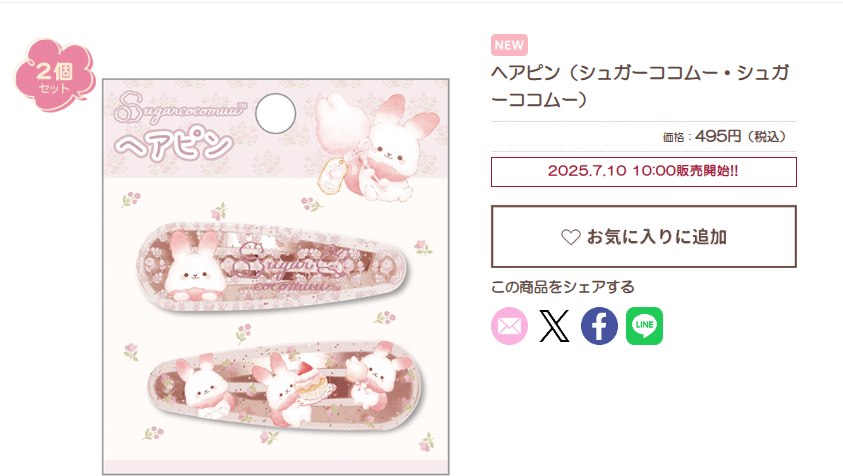Click the pink NEW label badge
The height and width of the screenshot is (476, 843).
point(509,45)
